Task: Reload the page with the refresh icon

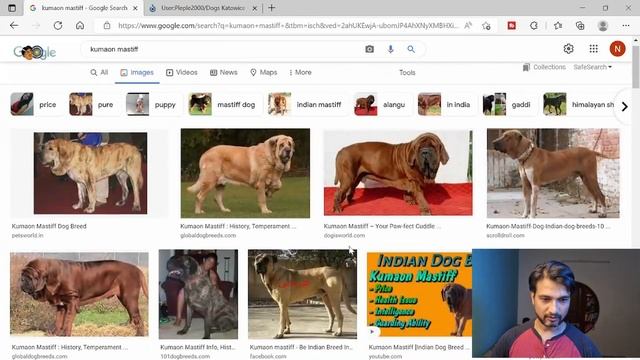Action: [x=58, y=25]
